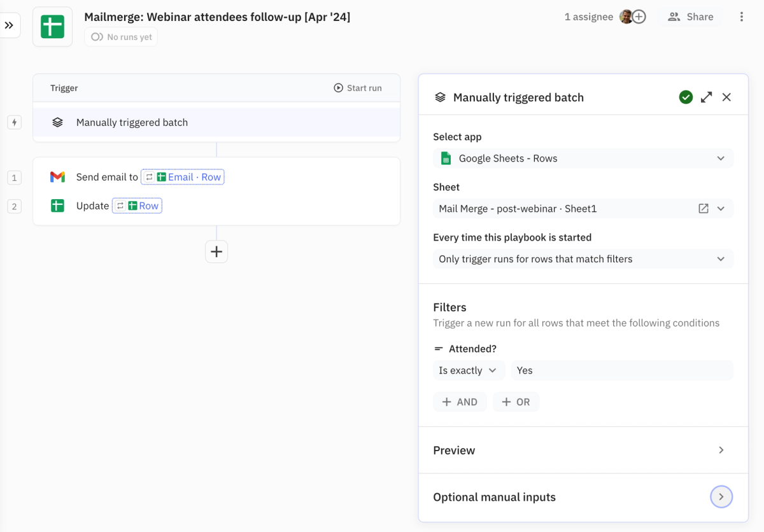Click the Google Sheets icon on the Update step
The width and height of the screenshot is (764, 532).
57,206
